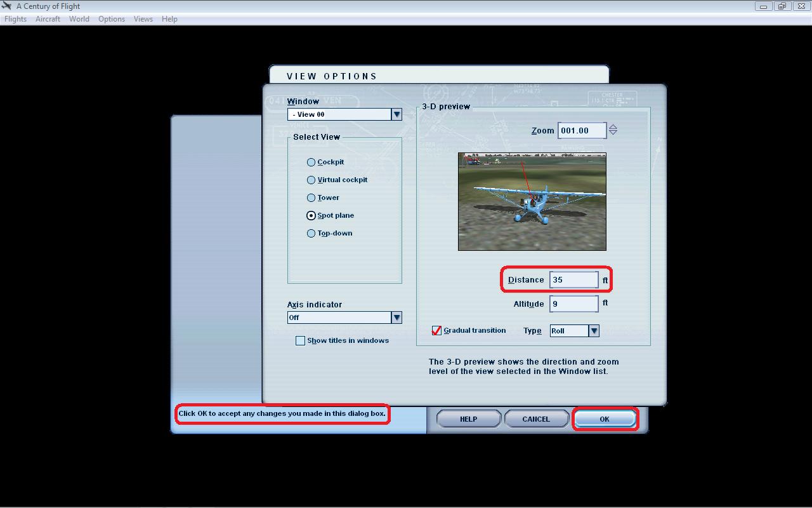Select the Spot plane radio button
The image size is (812, 508).
click(x=311, y=216)
